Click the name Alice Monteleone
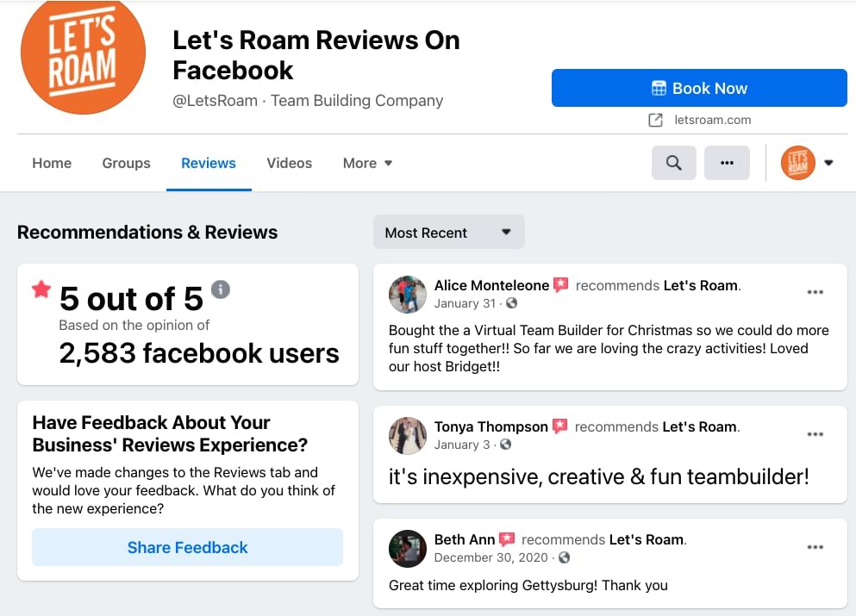The width and height of the screenshot is (856, 616). [x=491, y=285]
